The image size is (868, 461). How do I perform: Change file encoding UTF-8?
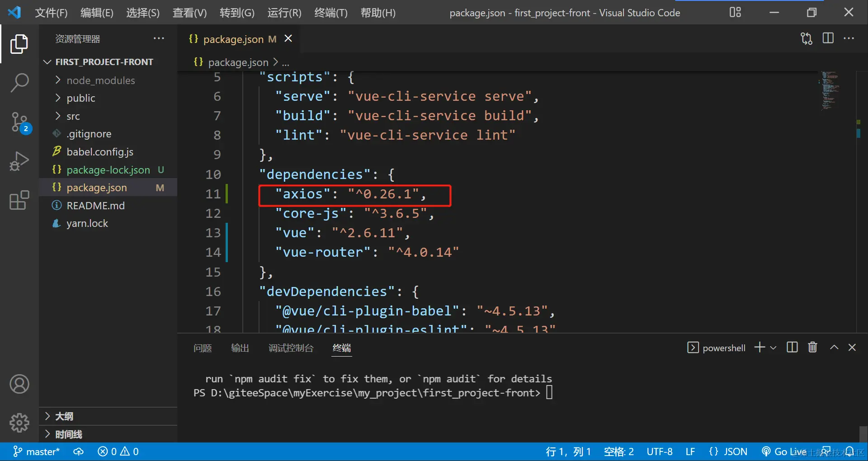pos(660,452)
